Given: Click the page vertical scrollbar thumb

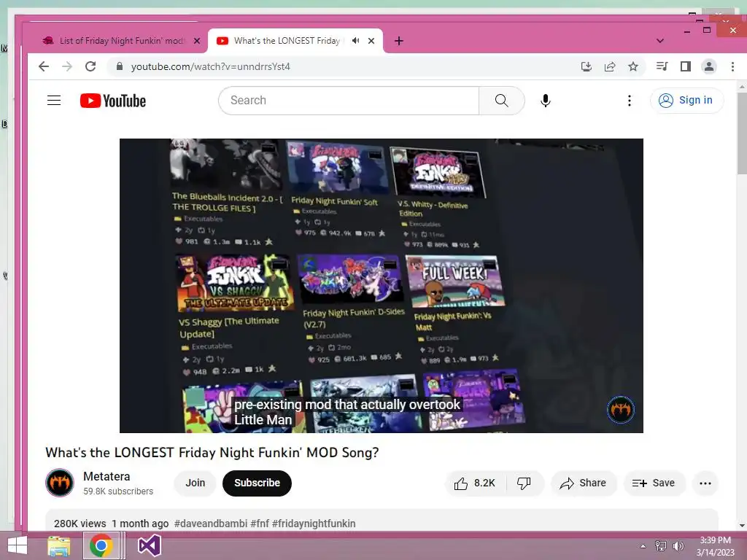Looking at the screenshot, I should click(x=742, y=133).
